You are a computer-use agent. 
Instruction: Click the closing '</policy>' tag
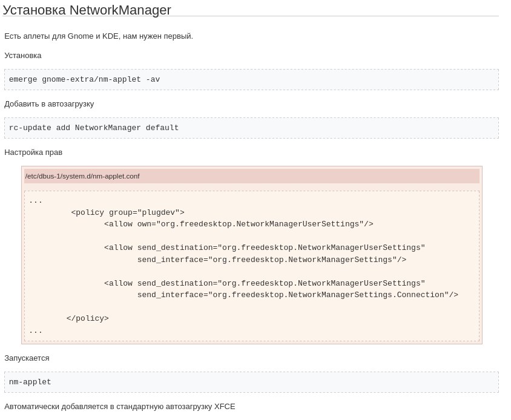[88, 318]
